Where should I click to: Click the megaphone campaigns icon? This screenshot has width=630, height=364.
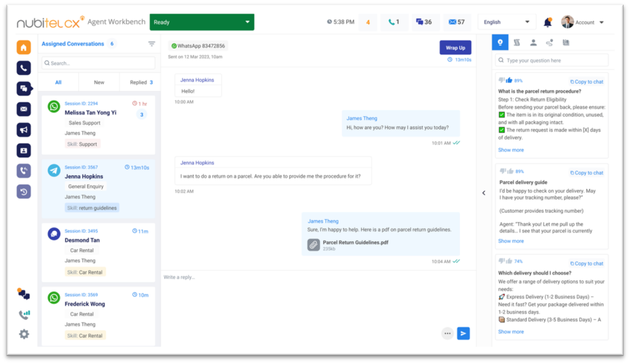point(23,130)
